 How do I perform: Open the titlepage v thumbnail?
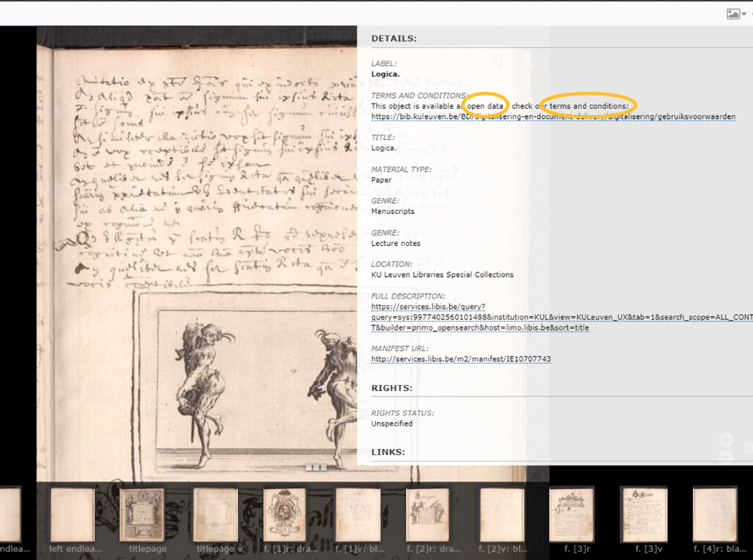(215, 515)
